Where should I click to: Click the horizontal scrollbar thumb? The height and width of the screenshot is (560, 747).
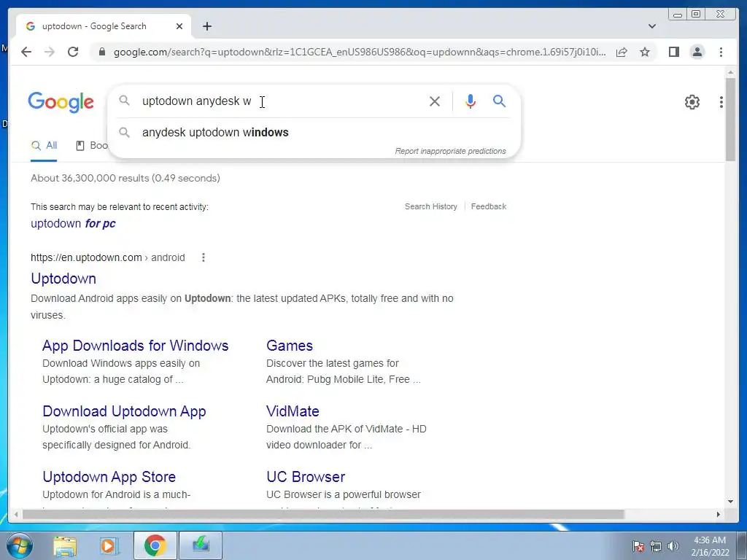click(x=323, y=514)
